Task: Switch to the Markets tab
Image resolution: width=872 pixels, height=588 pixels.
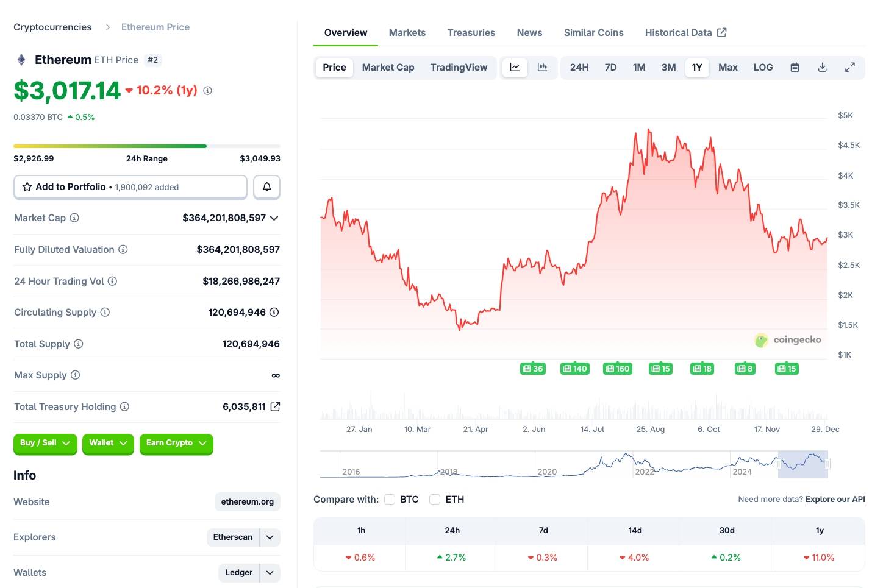Action: pyautogui.click(x=407, y=33)
